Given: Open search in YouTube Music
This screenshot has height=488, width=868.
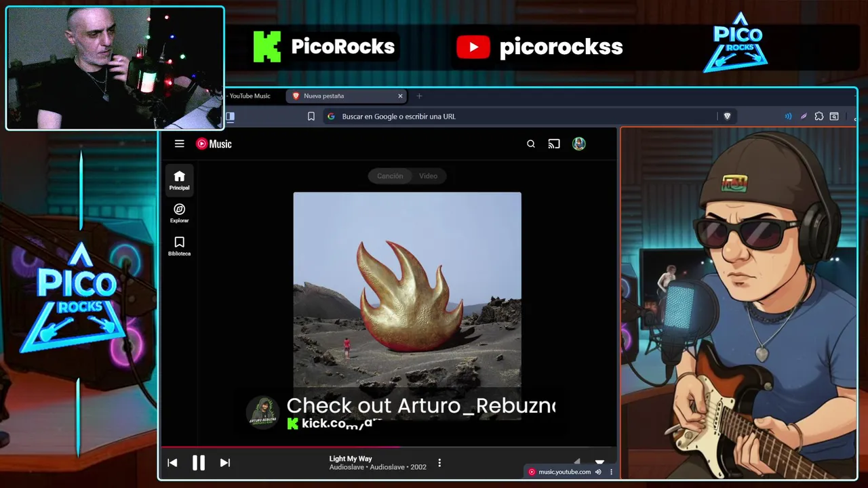Looking at the screenshot, I should (x=531, y=144).
